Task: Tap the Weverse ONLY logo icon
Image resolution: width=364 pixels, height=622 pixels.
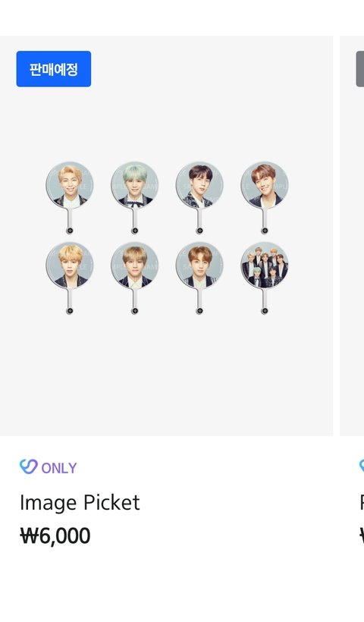Action: (x=29, y=467)
